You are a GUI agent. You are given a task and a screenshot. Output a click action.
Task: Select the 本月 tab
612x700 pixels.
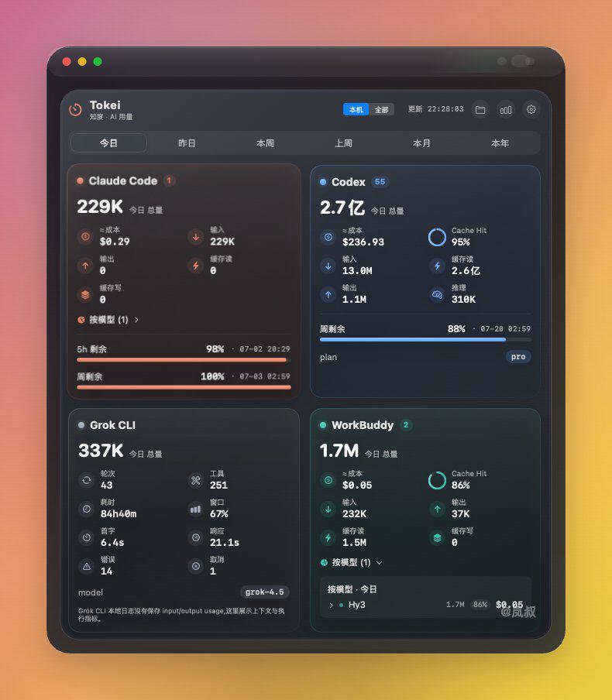(421, 143)
